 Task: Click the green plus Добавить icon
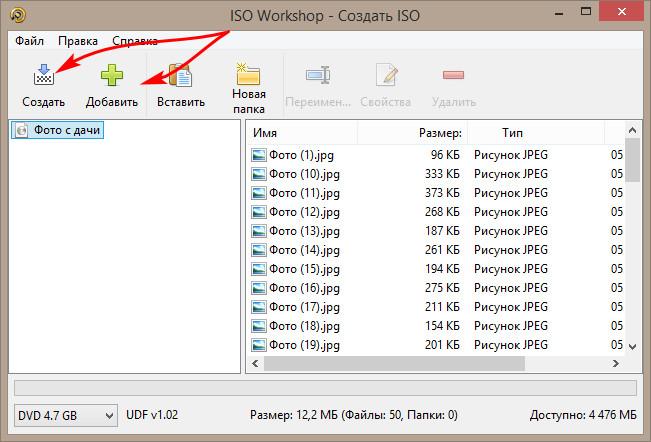click(112, 75)
